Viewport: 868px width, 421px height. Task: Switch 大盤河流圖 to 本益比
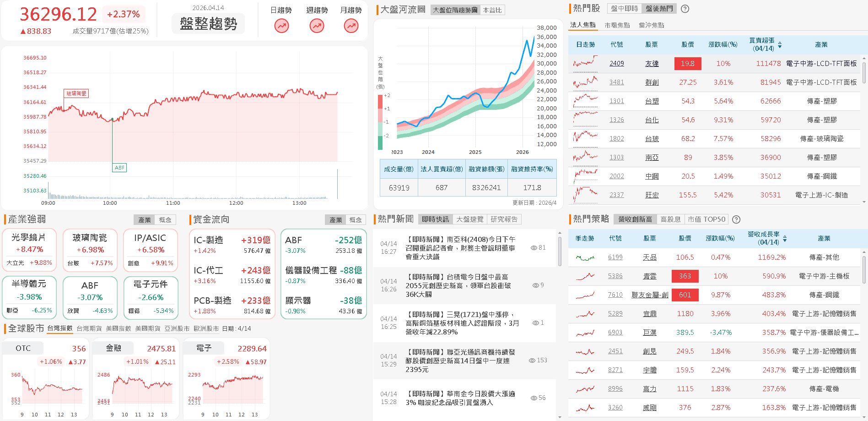(492, 10)
